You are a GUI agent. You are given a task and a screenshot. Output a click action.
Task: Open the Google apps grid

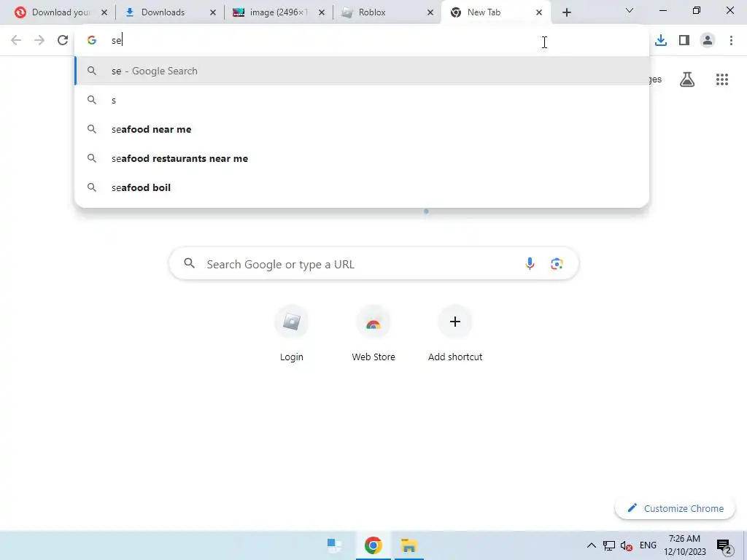tap(722, 79)
